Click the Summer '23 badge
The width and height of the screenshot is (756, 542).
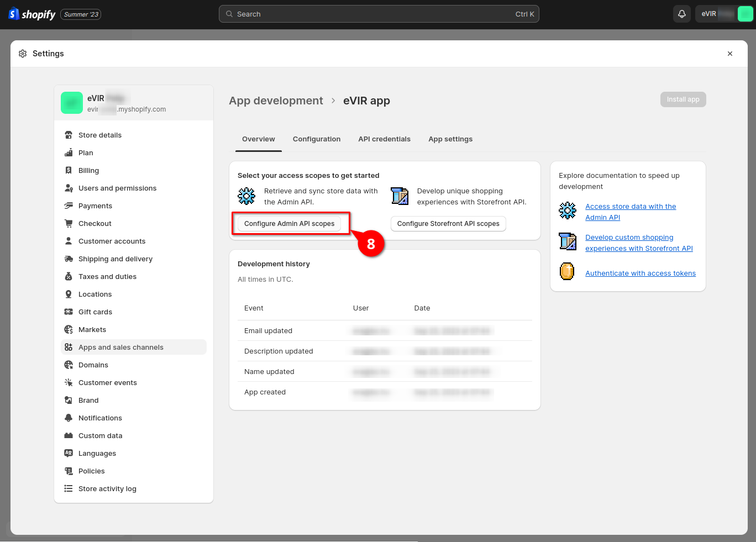coord(81,14)
